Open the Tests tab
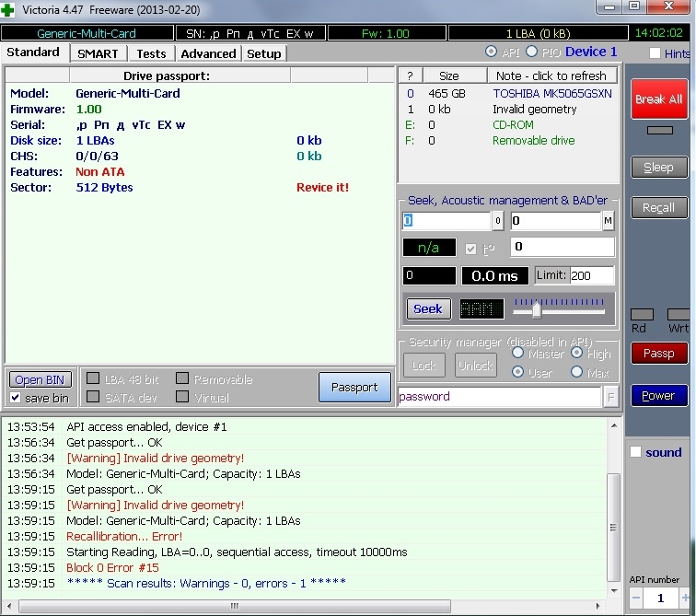 (x=151, y=53)
